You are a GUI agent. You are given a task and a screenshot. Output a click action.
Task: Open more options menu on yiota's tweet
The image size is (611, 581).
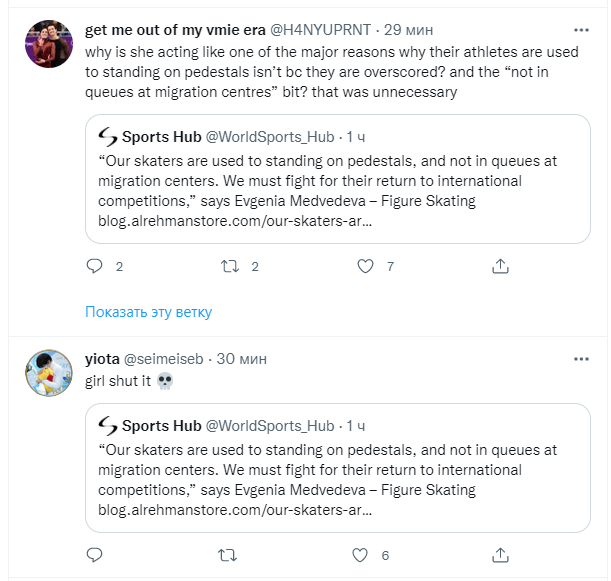[x=581, y=359]
